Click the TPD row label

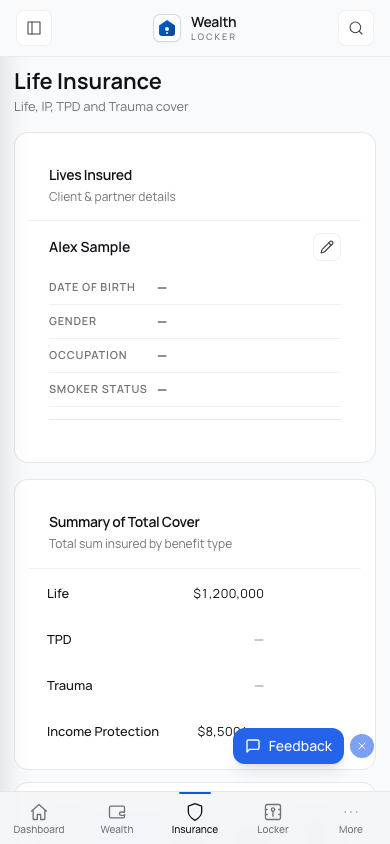pos(59,639)
